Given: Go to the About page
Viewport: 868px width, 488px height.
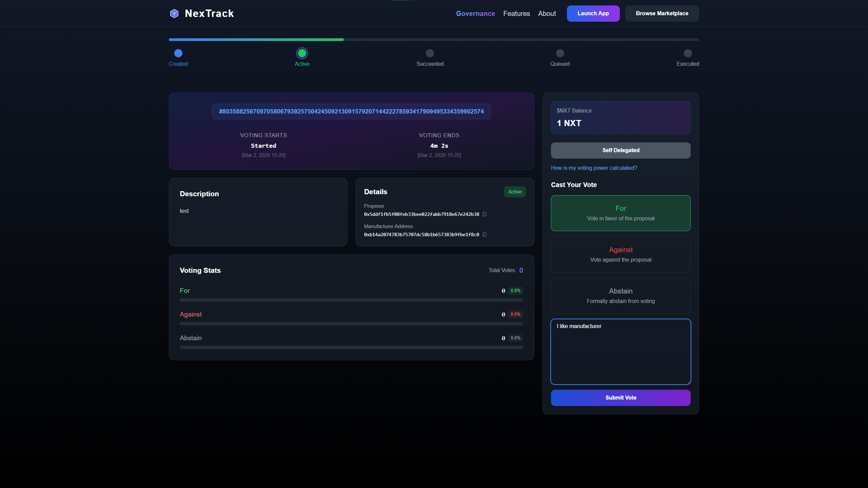Looking at the screenshot, I should (x=547, y=14).
